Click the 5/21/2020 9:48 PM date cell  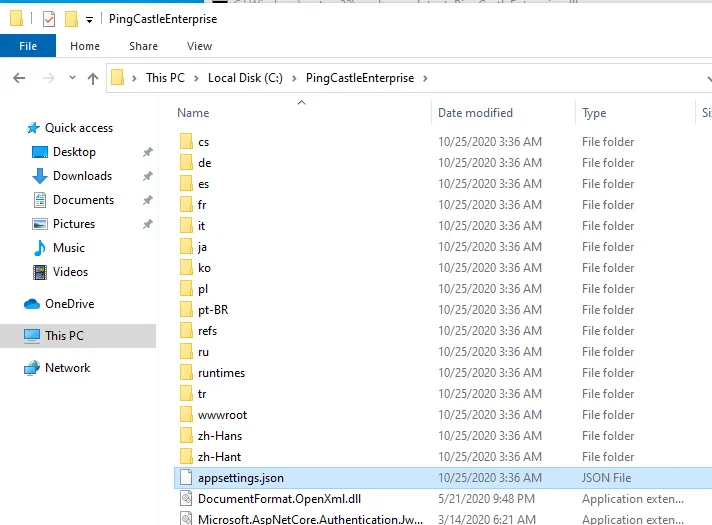point(486,499)
